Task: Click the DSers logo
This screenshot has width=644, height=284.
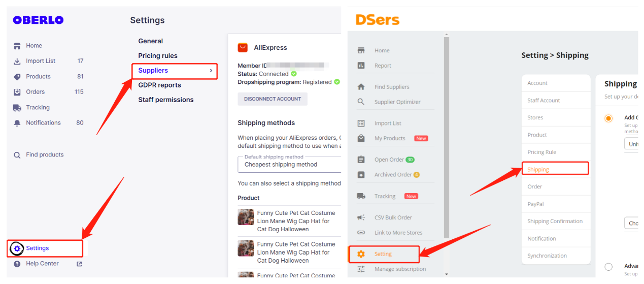Action: [x=377, y=20]
